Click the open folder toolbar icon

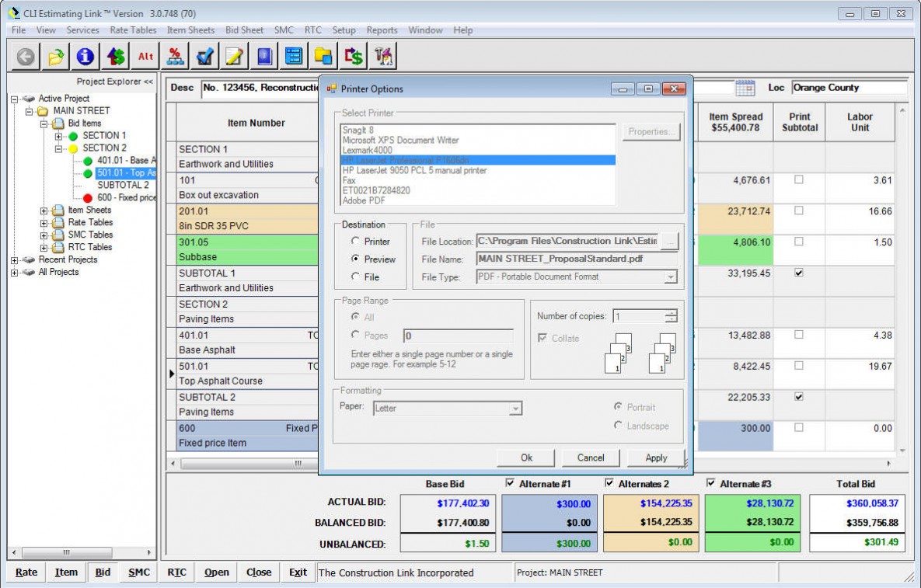click(55, 57)
